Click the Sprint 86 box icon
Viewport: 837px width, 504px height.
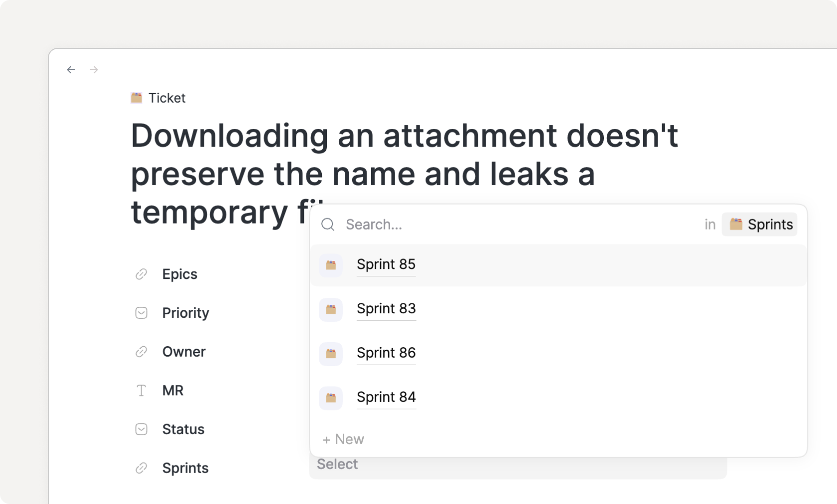pyautogui.click(x=331, y=354)
